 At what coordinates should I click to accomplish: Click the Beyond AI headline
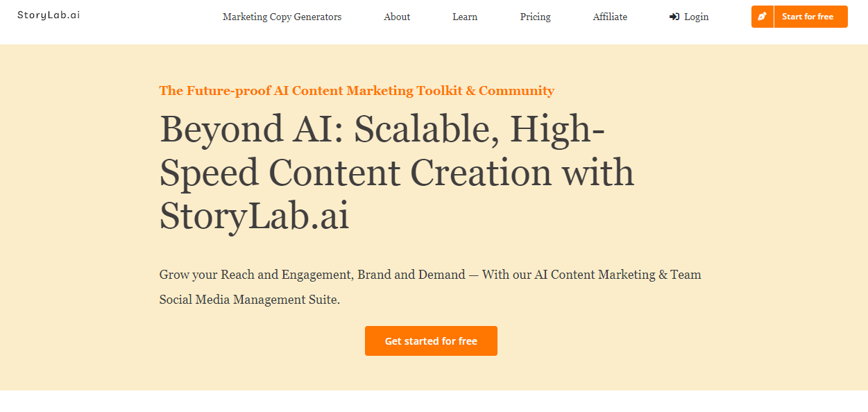click(396, 171)
